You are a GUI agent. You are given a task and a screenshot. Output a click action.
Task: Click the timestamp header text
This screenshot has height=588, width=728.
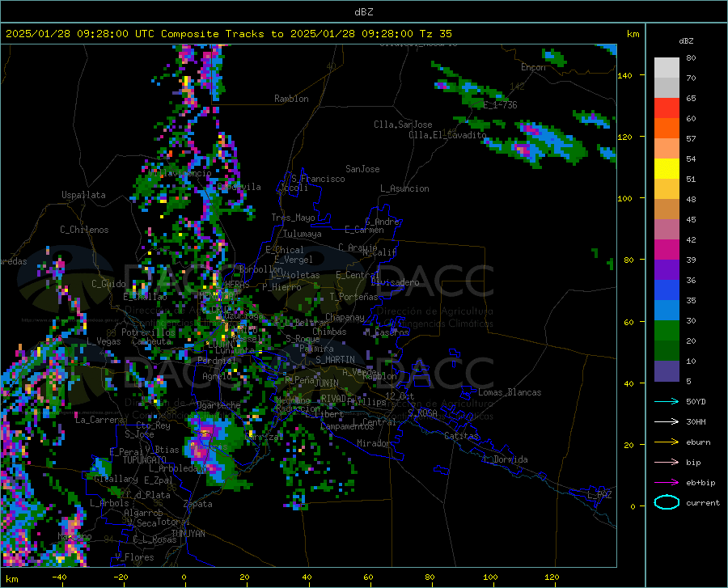pos(228,34)
